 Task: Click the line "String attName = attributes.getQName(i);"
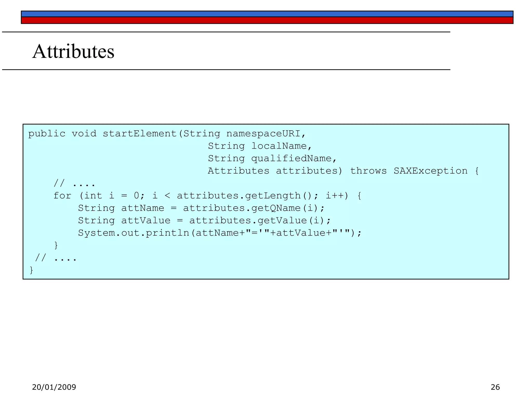(201, 208)
